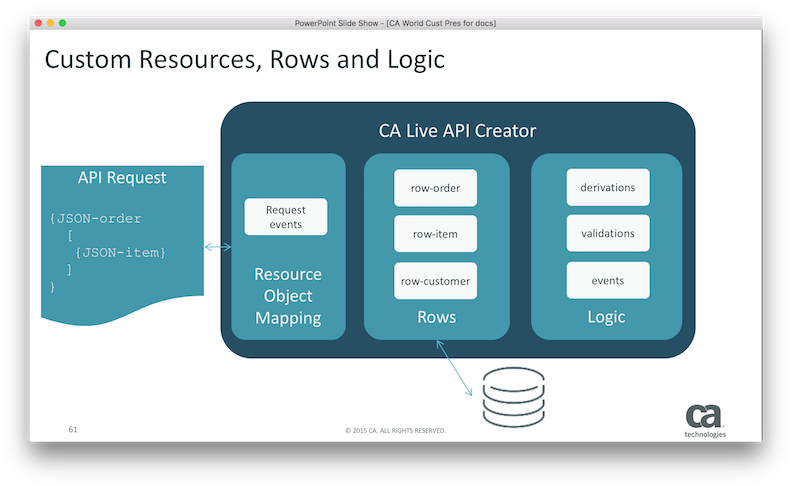Click the CA technologies logo
Viewport: 791px width, 486px height.
click(x=705, y=420)
